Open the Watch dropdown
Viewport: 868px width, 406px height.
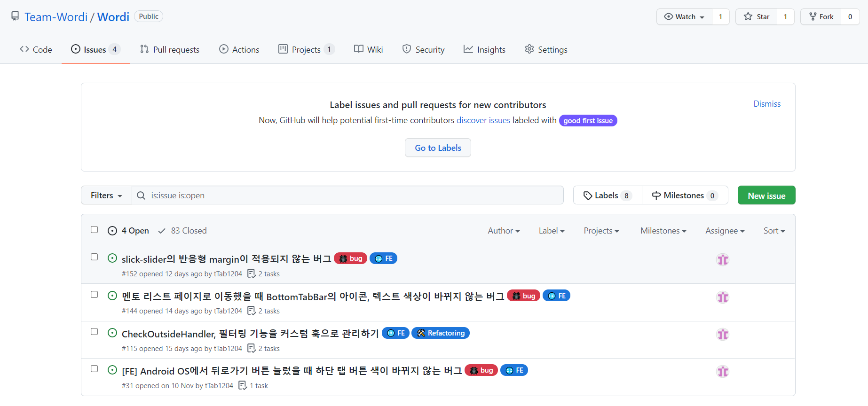[x=684, y=17]
